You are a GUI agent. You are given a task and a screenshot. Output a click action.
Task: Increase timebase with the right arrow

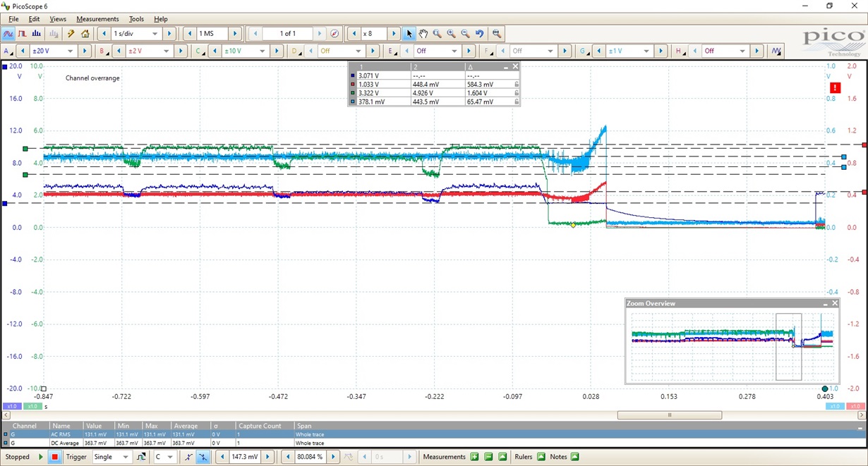point(169,33)
